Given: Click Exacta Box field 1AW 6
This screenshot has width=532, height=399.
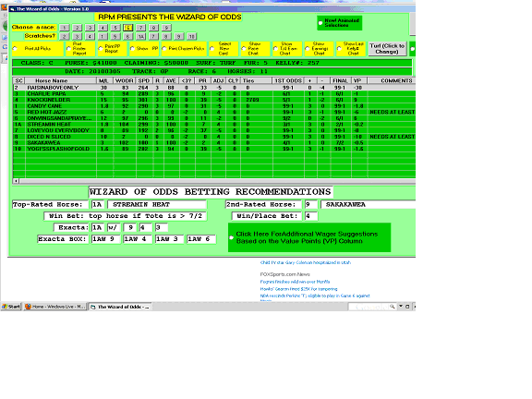Looking at the screenshot, I should [x=201, y=239].
